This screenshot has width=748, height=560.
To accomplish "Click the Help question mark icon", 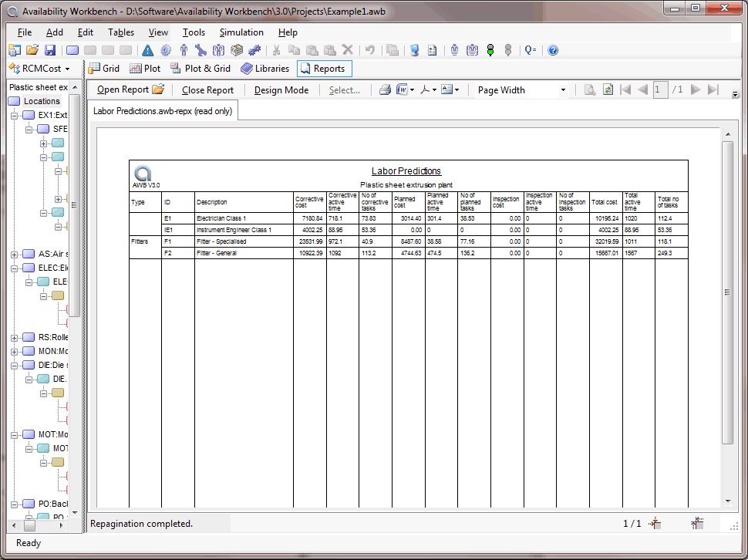I will pos(552,50).
